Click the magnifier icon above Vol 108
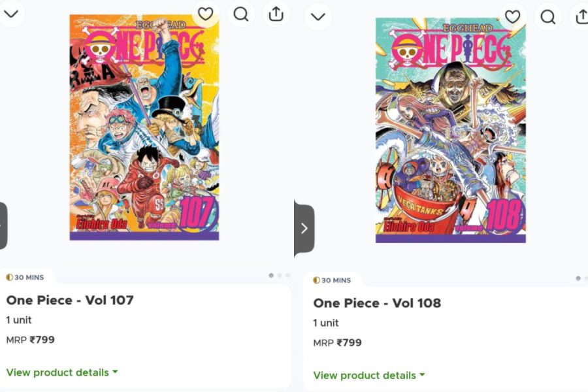Image resolution: width=588 pixels, height=392 pixels. pyautogui.click(x=548, y=17)
